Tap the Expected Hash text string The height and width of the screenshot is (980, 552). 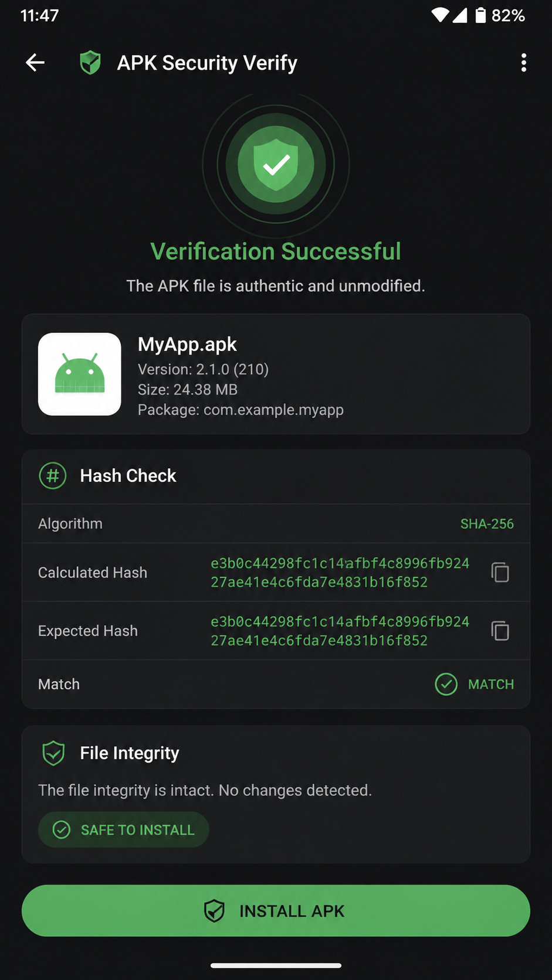coord(340,631)
